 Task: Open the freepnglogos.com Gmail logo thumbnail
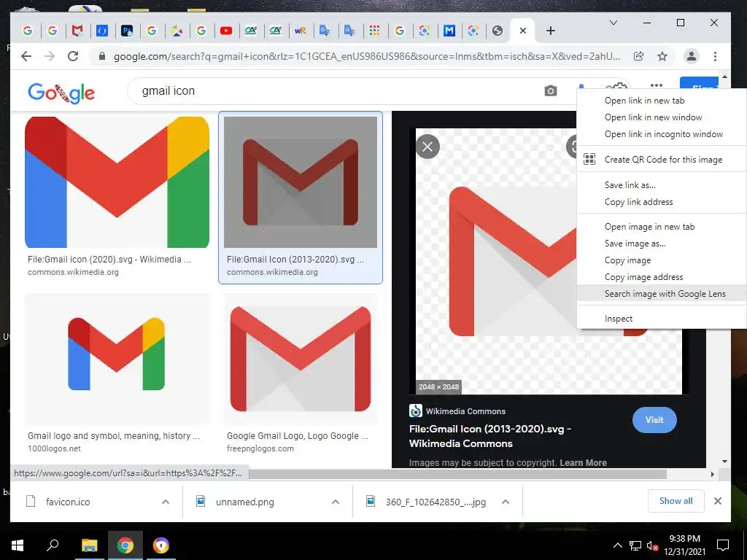pos(300,358)
